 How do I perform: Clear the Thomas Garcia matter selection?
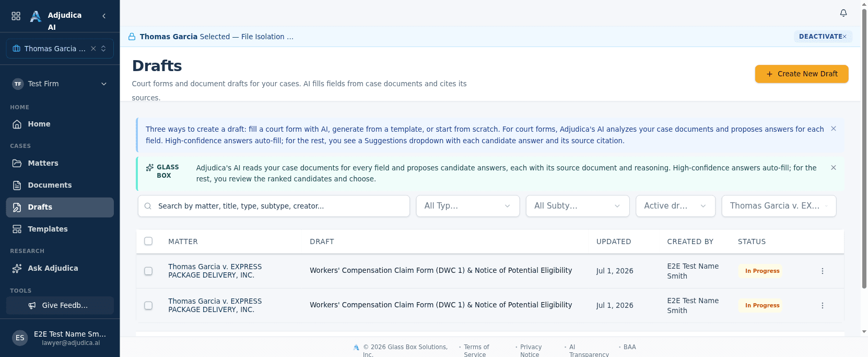pos(93,49)
